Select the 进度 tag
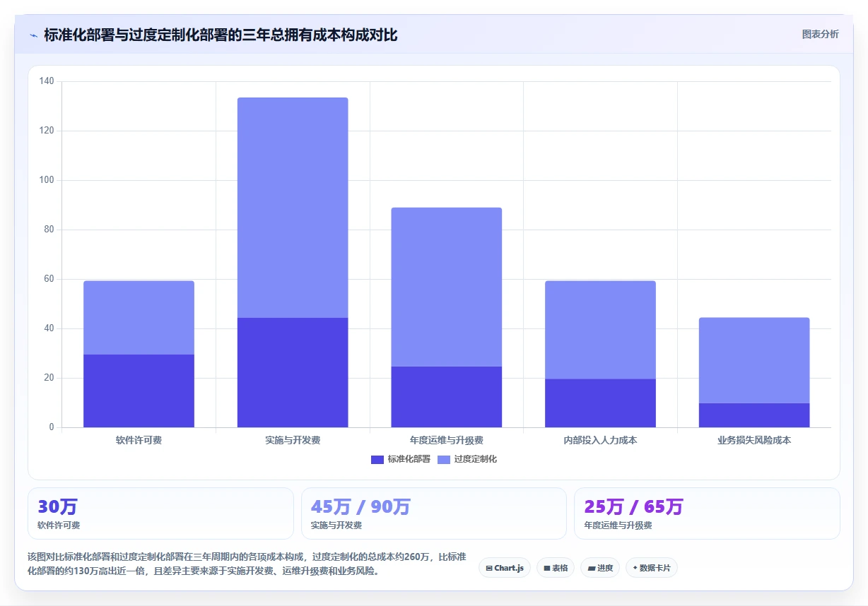The height and width of the screenshot is (606, 868). (x=600, y=568)
